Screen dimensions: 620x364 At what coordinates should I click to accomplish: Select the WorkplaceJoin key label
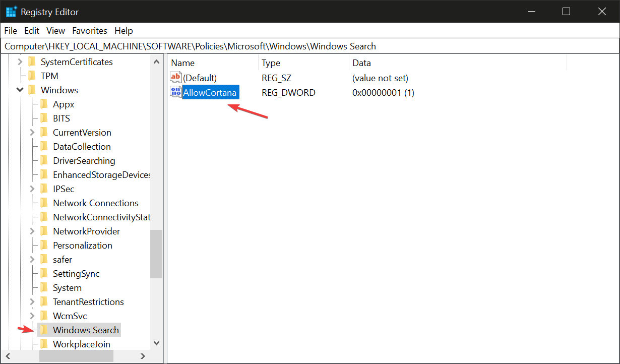click(81, 344)
